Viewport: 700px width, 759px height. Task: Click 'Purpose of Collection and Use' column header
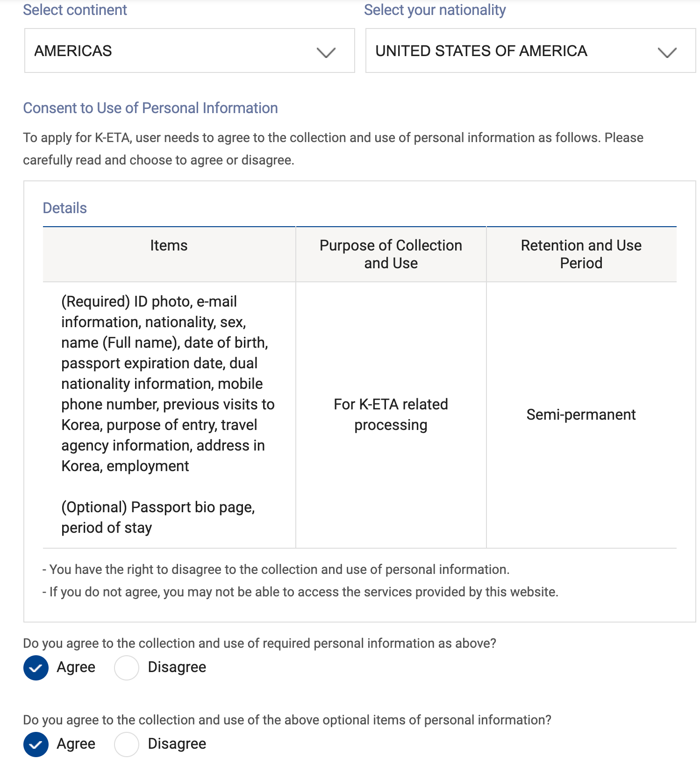pyautogui.click(x=391, y=254)
